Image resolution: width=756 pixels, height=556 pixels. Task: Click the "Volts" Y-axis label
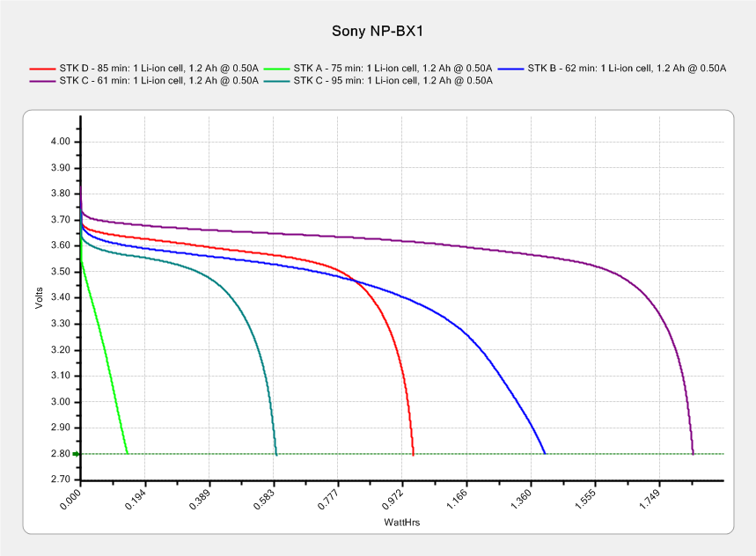[39, 297]
